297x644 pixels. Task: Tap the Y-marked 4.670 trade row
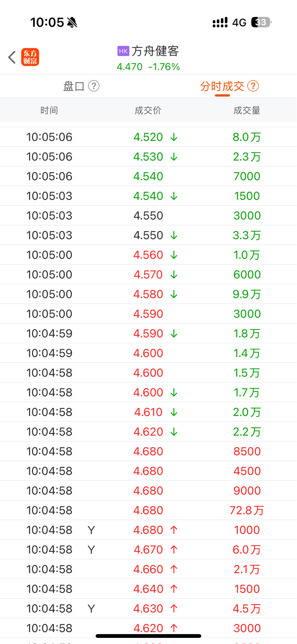148,550
